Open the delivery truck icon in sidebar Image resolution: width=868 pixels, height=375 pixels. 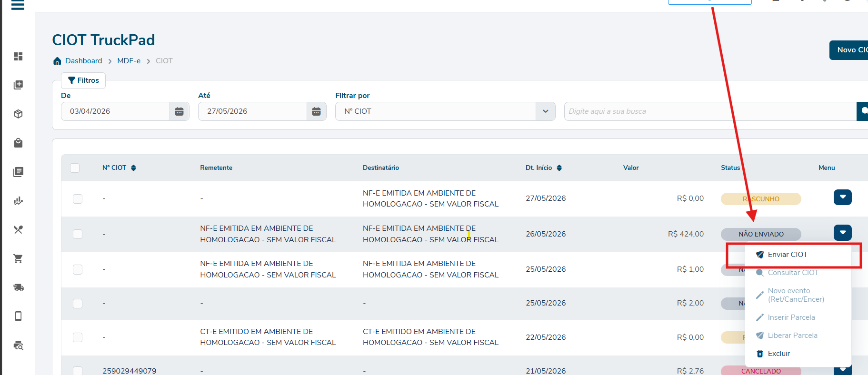tap(18, 287)
